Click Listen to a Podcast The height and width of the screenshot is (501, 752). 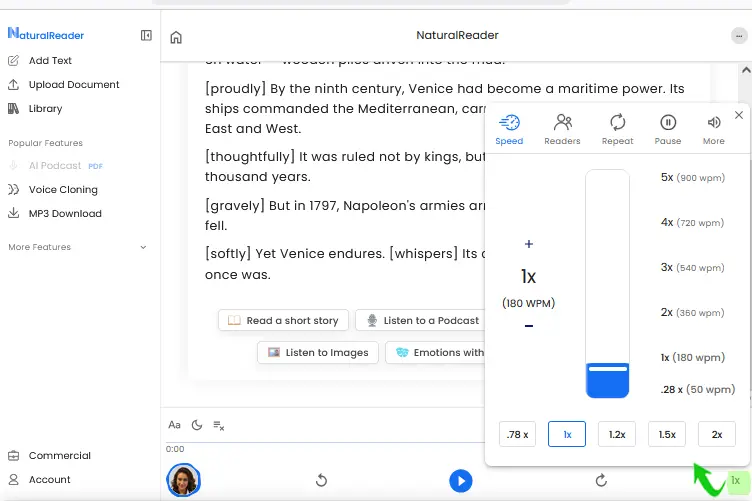[x=421, y=320]
